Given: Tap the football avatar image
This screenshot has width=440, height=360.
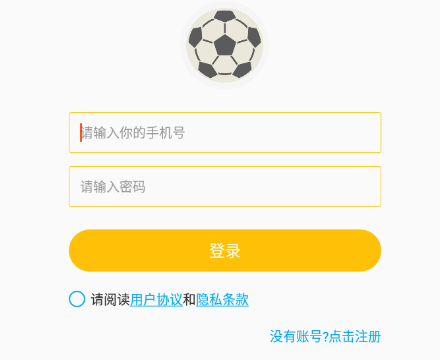Looking at the screenshot, I should pyautogui.click(x=225, y=45).
